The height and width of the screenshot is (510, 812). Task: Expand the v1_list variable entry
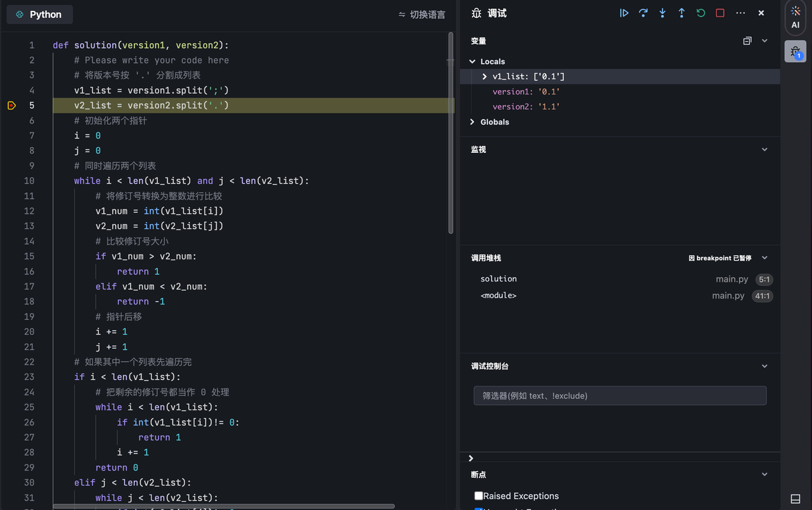coord(485,77)
